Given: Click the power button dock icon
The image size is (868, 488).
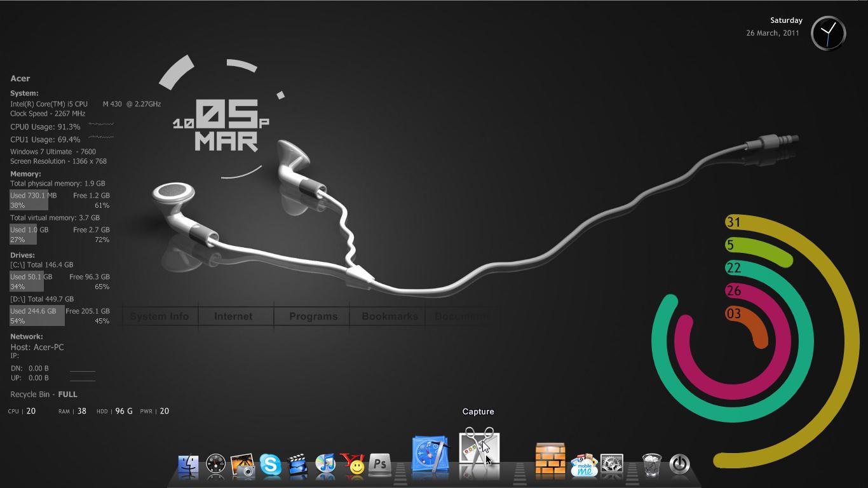Looking at the screenshot, I should pyautogui.click(x=679, y=464).
